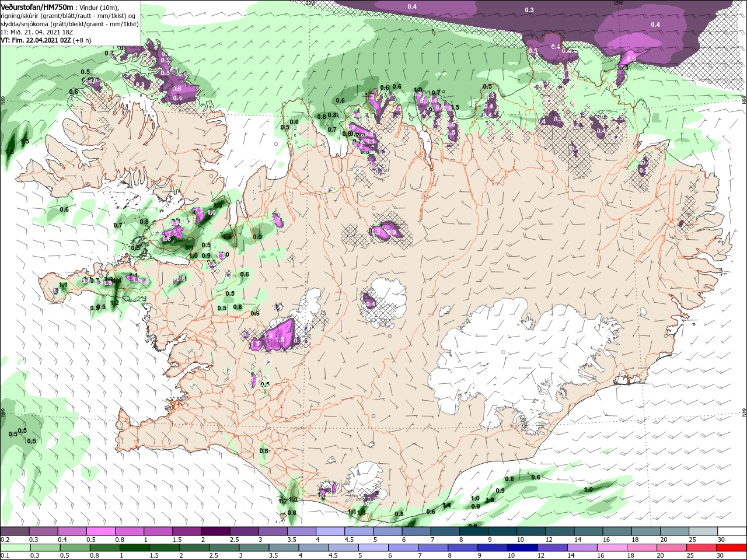Choose the pink rain-scale swatch labeled 20
This screenshot has height=560, width=747.
(672, 548)
